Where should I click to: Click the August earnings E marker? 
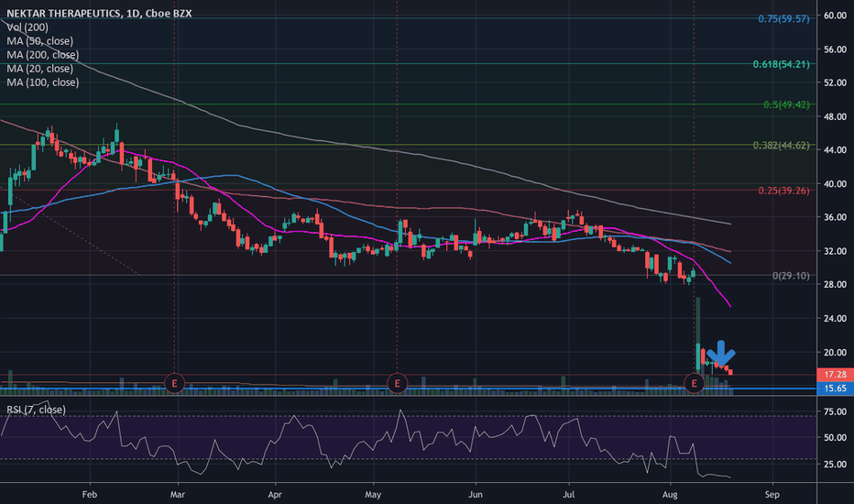694,384
